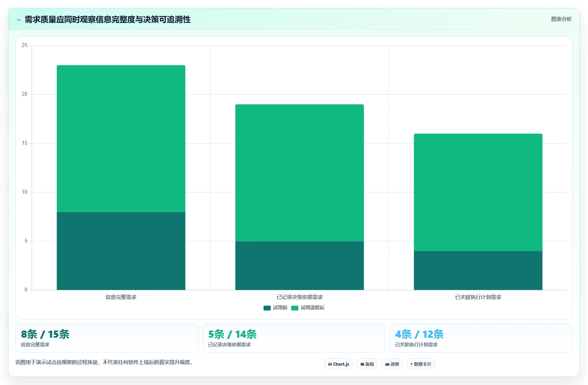Click the x-axis label 信息完整需求

pos(121,297)
